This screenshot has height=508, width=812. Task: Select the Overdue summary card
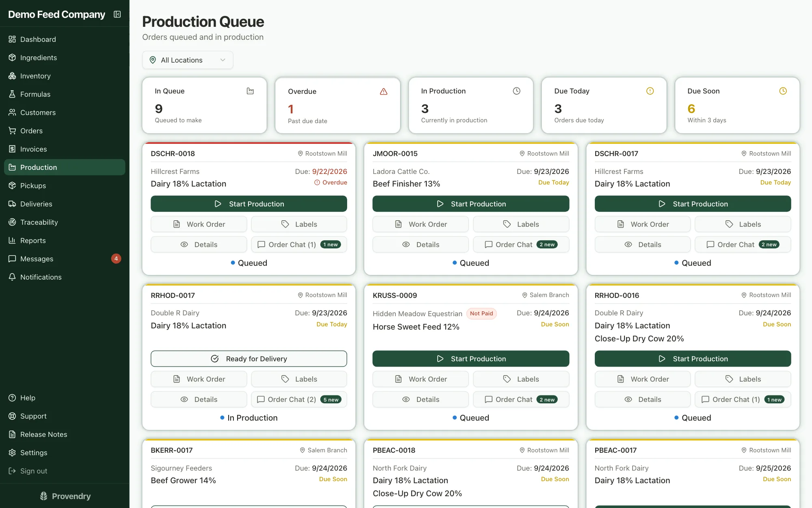coord(338,105)
